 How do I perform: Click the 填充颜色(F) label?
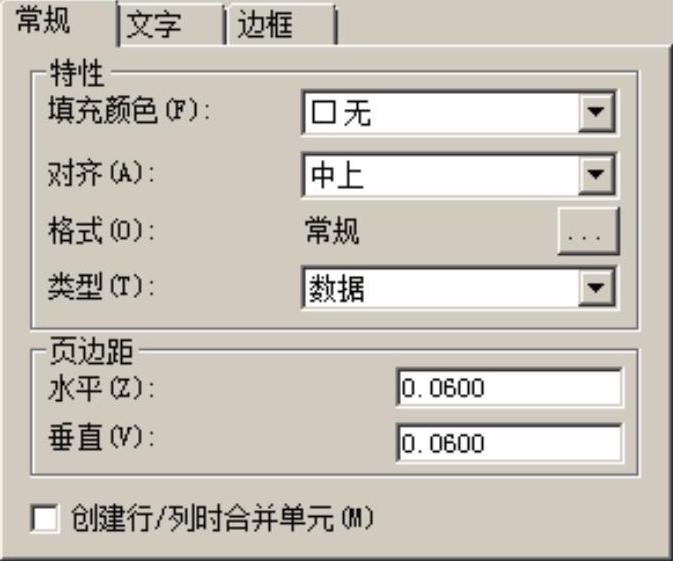(129, 110)
